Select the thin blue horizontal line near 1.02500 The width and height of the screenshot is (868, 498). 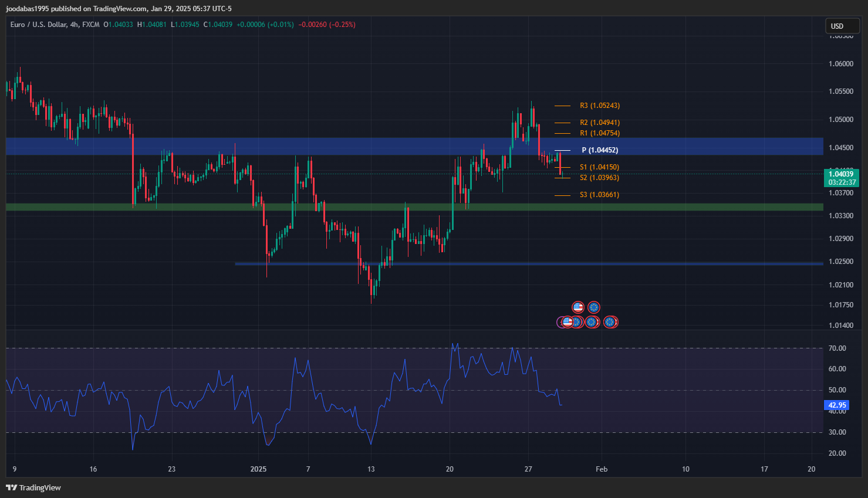[x=528, y=264]
